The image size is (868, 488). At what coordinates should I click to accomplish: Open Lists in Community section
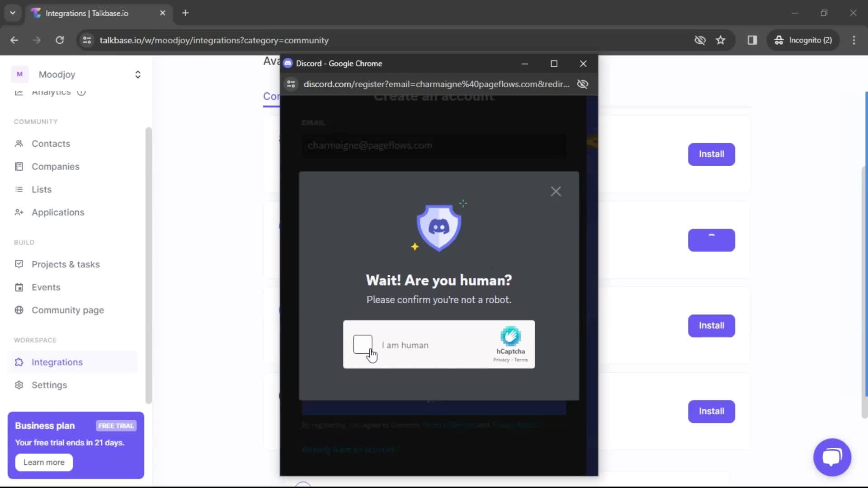click(x=41, y=189)
